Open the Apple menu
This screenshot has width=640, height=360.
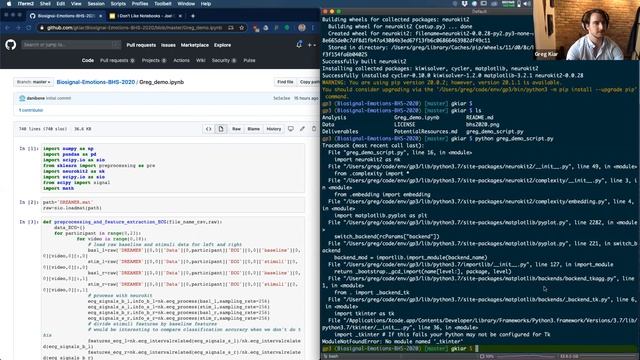[9, 4]
